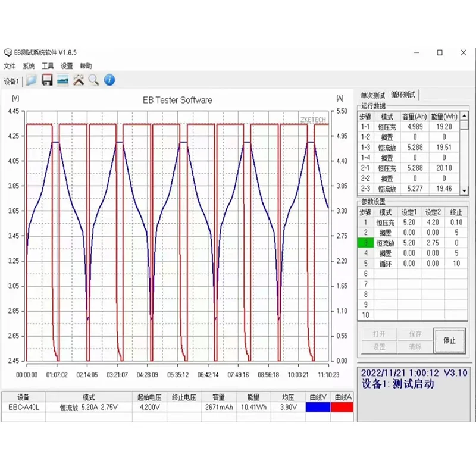This screenshot has height=476, width=476.
Task: Click the floppy disk save icon
Action: point(47,80)
